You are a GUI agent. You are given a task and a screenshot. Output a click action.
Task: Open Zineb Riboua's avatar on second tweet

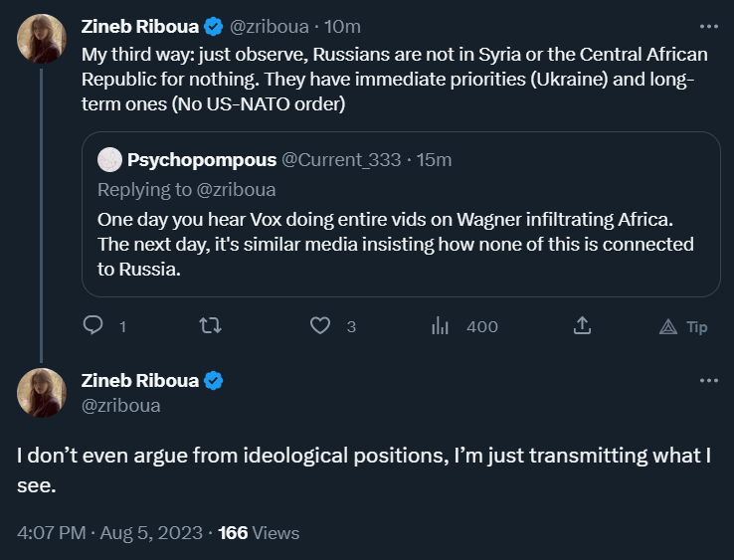pyautogui.click(x=42, y=393)
